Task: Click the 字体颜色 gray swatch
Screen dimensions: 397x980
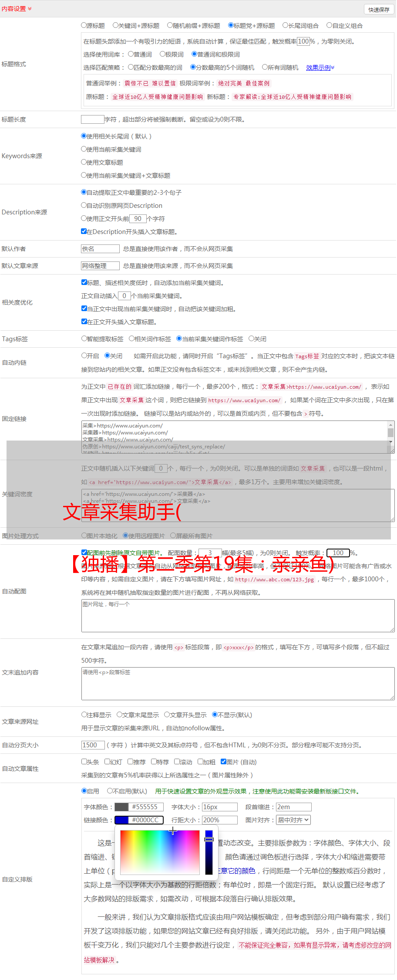Action: pyautogui.click(x=121, y=807)
